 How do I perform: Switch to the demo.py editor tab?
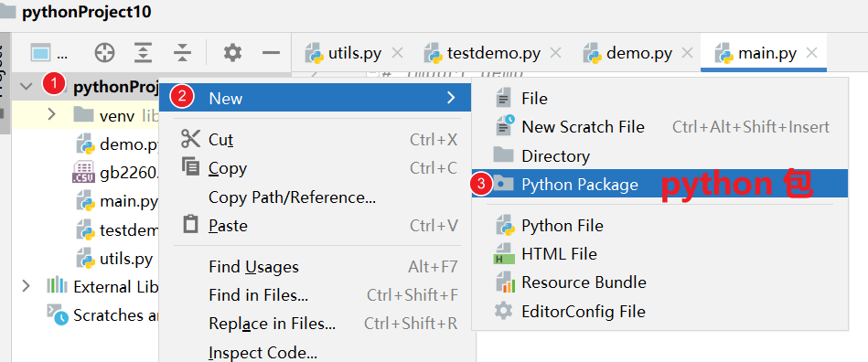pyautogui.click(x=638, y=54)
